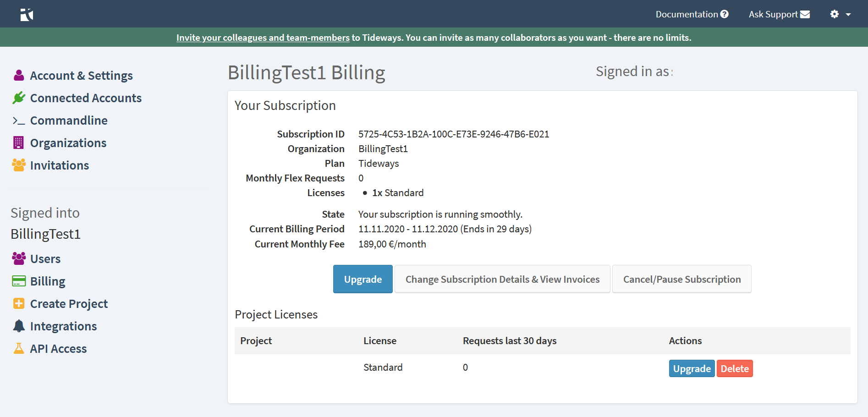Open API Access page
This screenshot has height=417, width=868.
pos(58,348)
